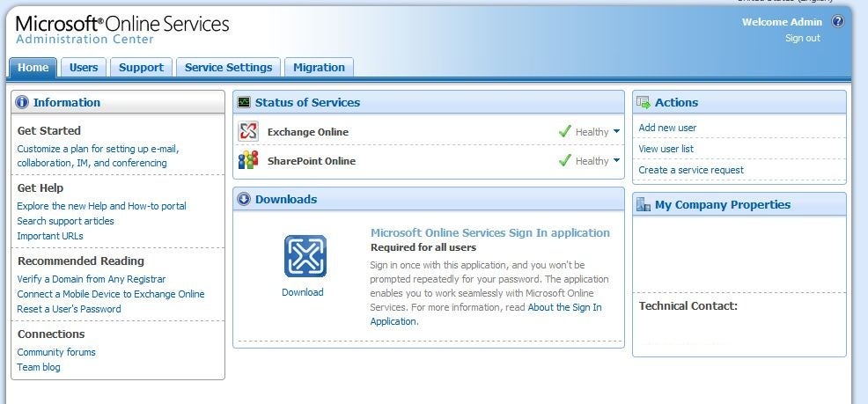Open the Important URLs link

50,236
